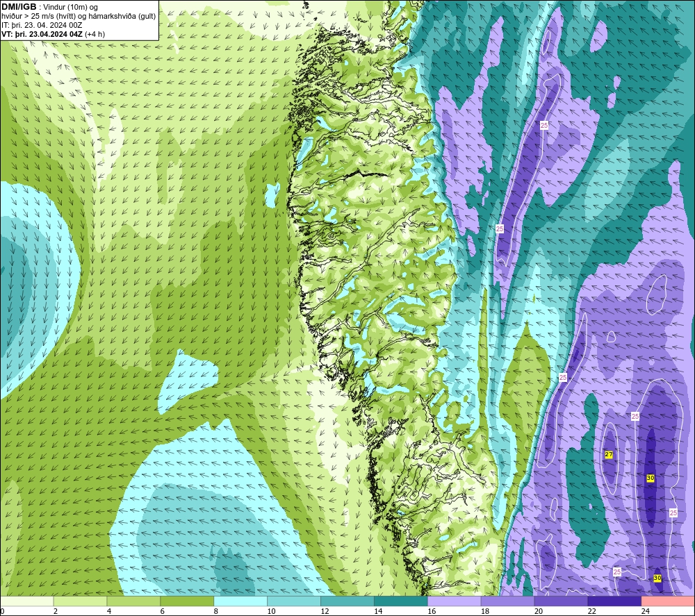Click the 'IT: þri. 23. 04. 2024 00Z' line
695x616 pixels.
pyautogui.click(x=42, y=25)
